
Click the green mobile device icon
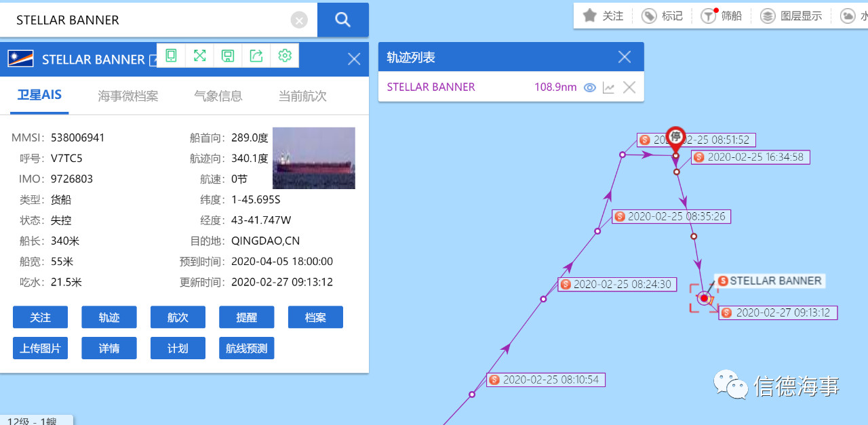171,56
